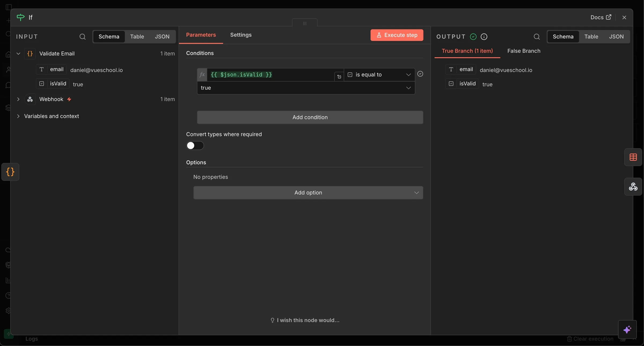Open the output info icon
The width and height of the screenshot is (644, 346).
(484, 36)
